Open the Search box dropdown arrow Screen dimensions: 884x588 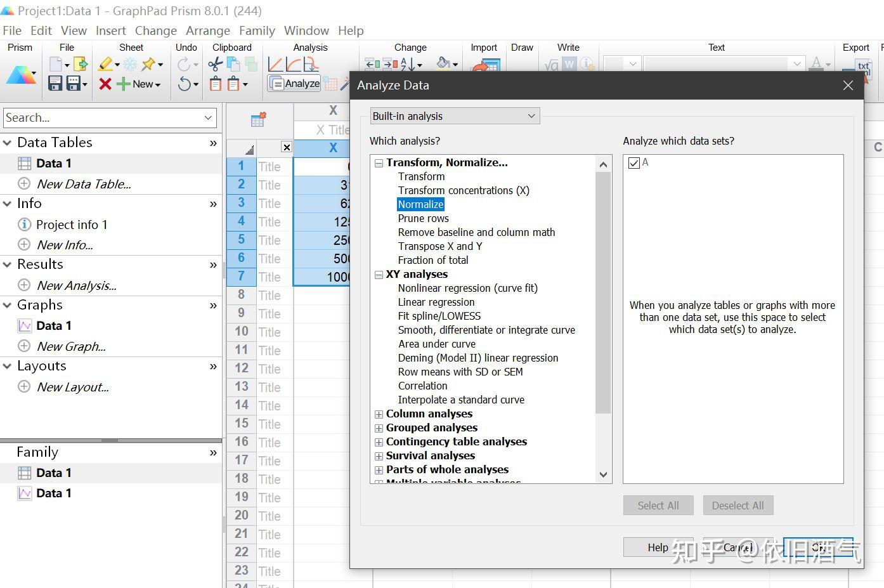[208, 117]
